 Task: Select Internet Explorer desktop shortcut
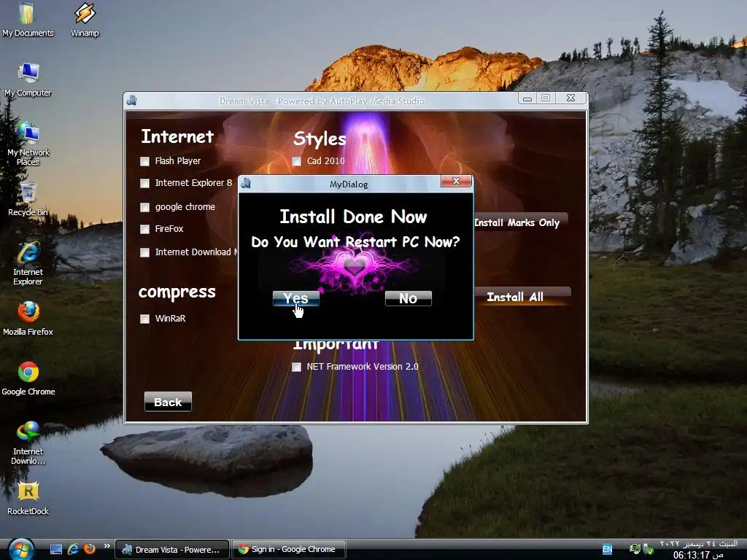(28, 263)
